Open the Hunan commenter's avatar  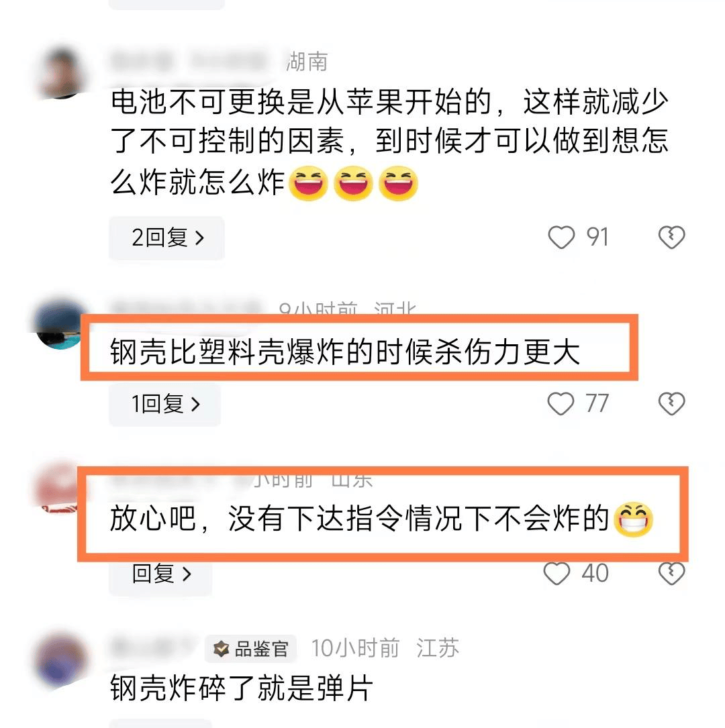[61, 72]
